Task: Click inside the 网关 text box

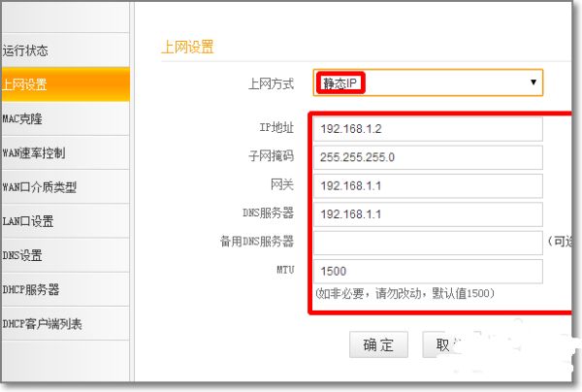Action: coord(428,185)
